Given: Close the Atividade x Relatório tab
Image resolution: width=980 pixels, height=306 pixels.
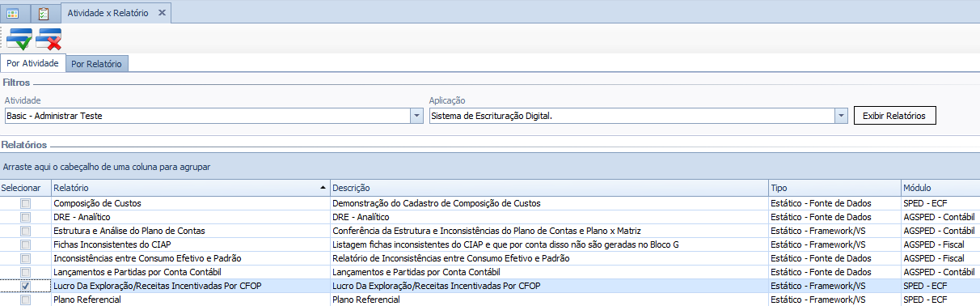Looking at the screenshot, I should [162, 14].
